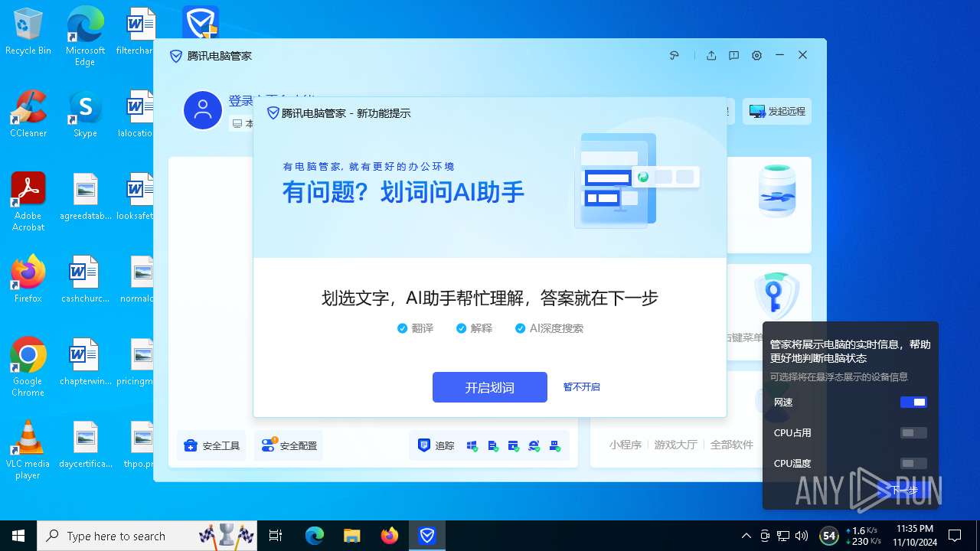980x551 pixels.
Task: Select the cashchurc Word file on desktop
Action: 85,279
